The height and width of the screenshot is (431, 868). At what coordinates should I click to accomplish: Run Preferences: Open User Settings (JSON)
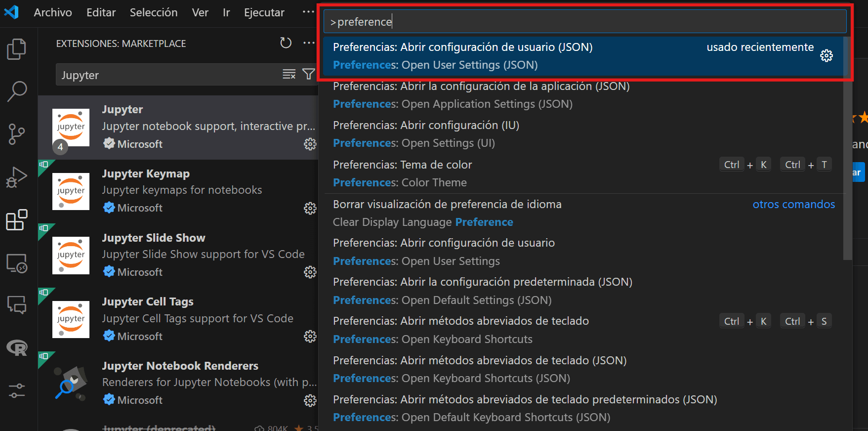tap(583, 56)
